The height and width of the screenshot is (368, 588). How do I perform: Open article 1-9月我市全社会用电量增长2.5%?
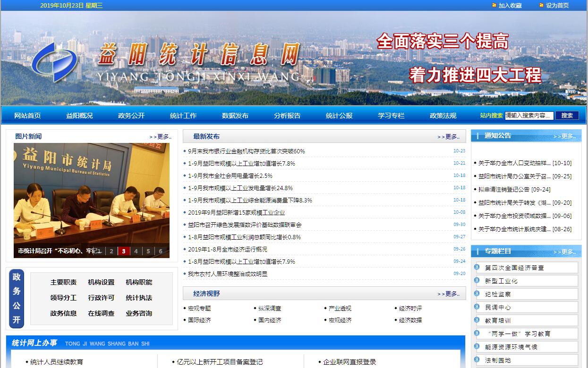point(230,176)
